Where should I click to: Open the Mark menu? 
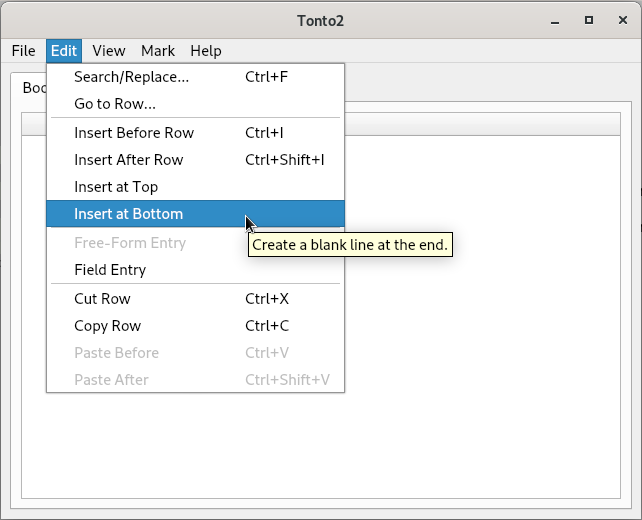point(157,51)
